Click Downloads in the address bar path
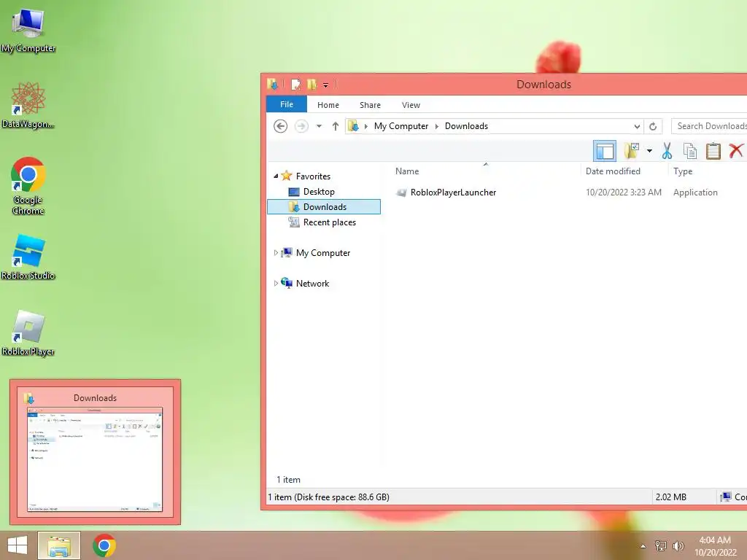Screen dimensions: 747x560 [x=466, y=126]
